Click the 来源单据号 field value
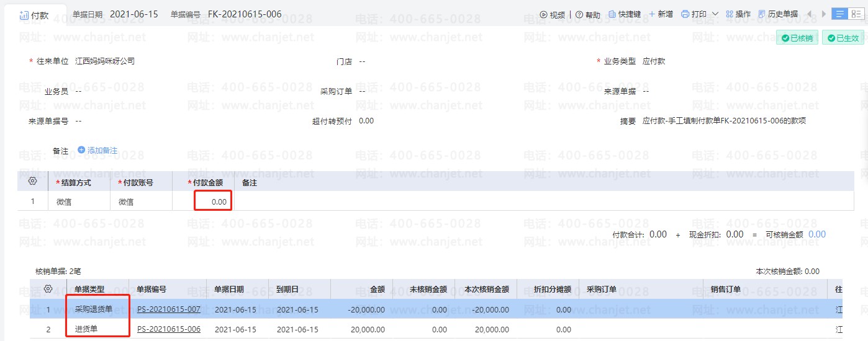The image size is (868, 341). click(x=78, y=121)
